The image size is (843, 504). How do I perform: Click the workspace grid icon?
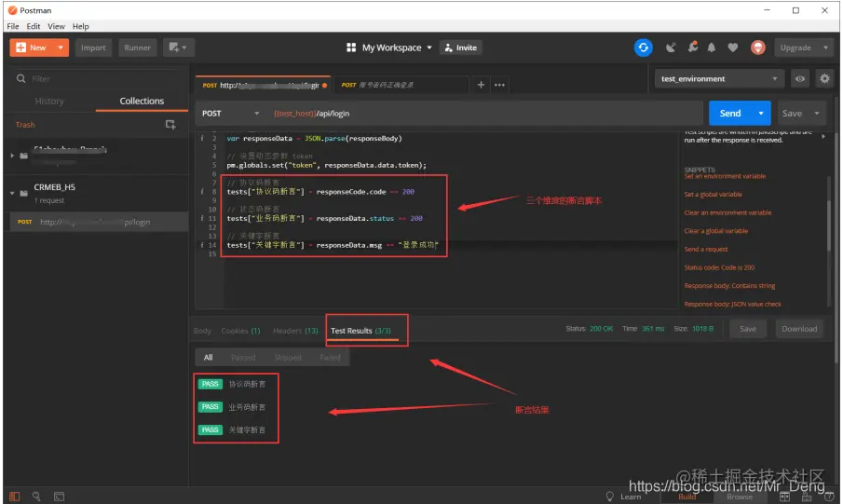(x=351, y=48)
